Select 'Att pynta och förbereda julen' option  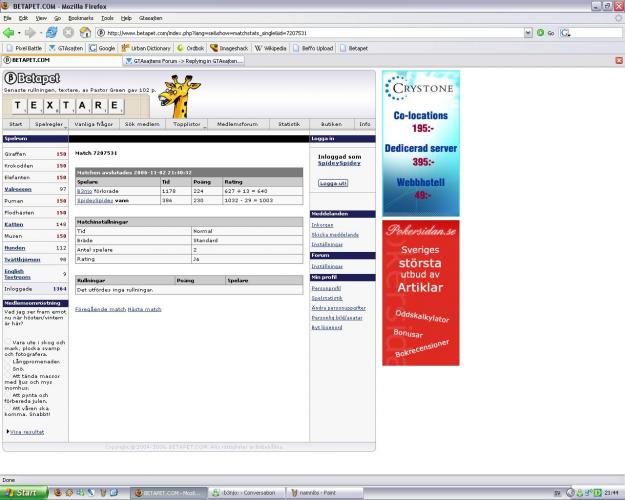[x=9, y=395]
